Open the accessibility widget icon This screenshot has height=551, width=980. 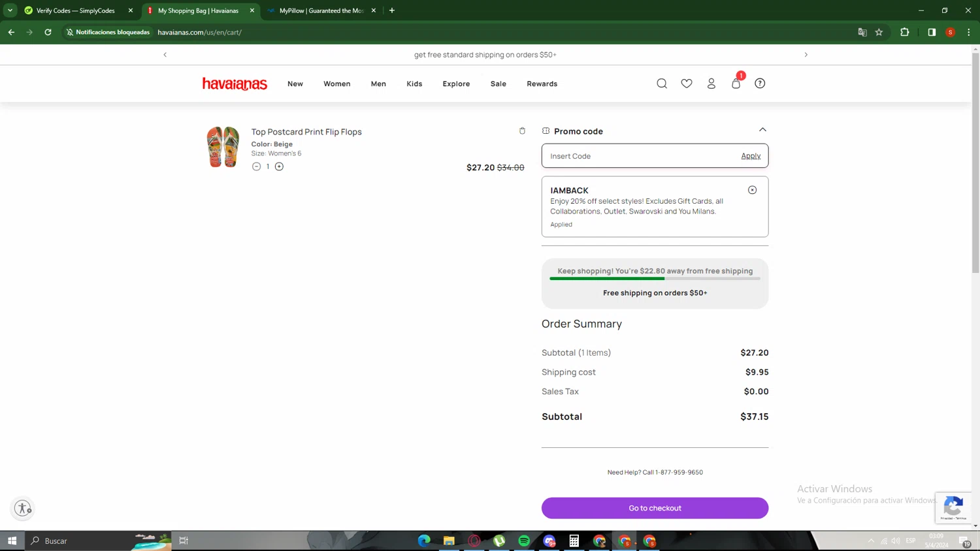(23, 508)
